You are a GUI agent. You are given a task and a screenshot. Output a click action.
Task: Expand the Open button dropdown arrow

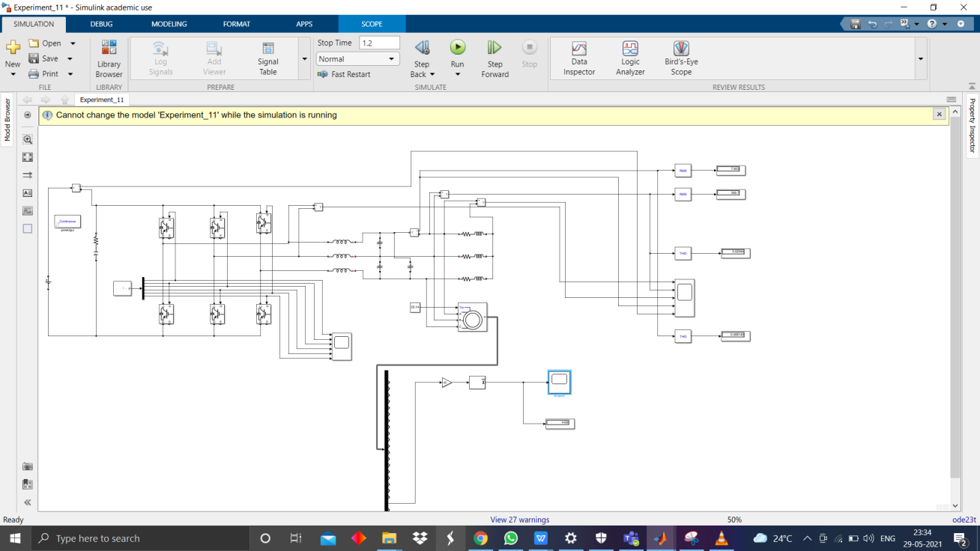tap(73, 43)
